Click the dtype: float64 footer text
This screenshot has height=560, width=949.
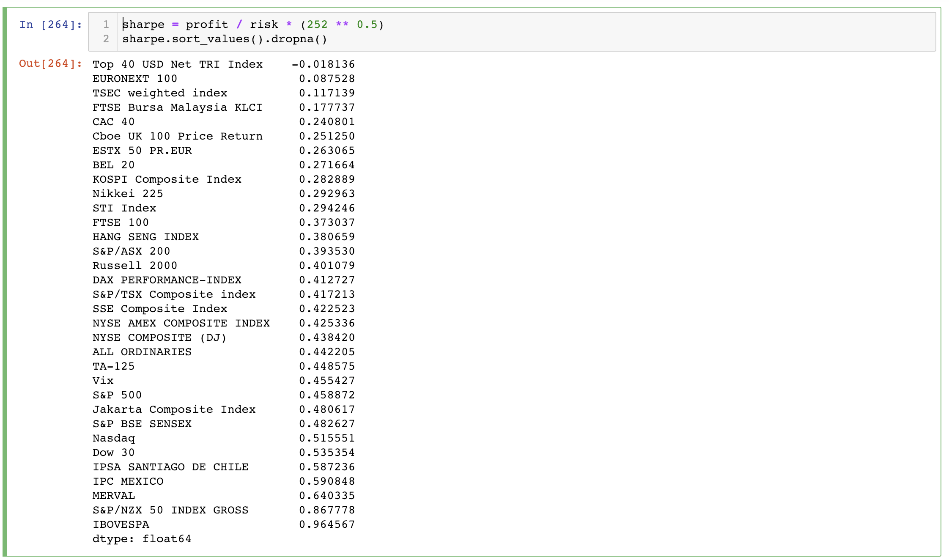[x=142, y=539]
